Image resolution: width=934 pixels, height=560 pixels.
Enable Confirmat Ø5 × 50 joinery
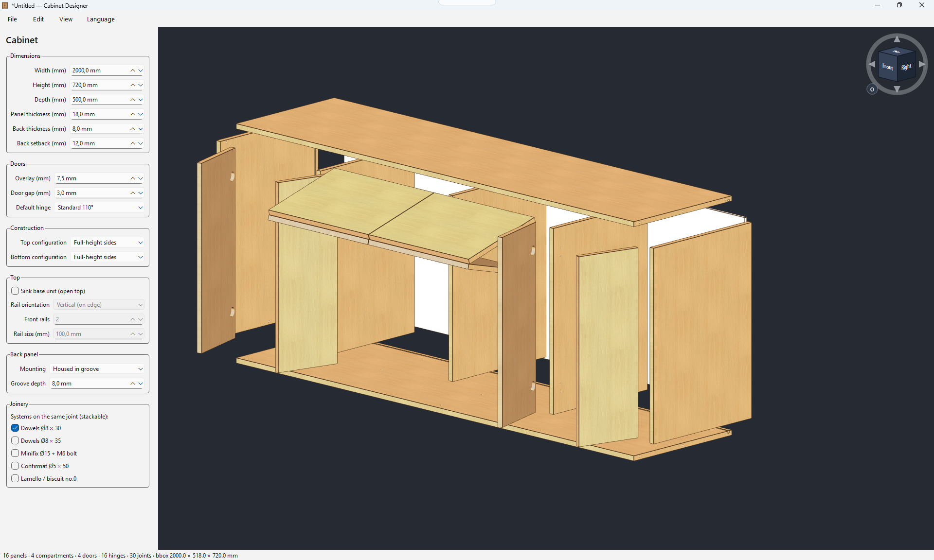tap(15, 466)
